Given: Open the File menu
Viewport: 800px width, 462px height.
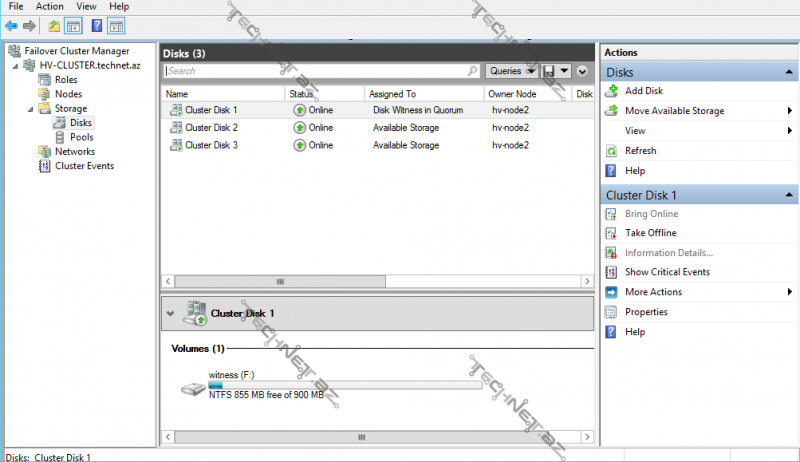Looking at the screenshot, I should point(16,7).
